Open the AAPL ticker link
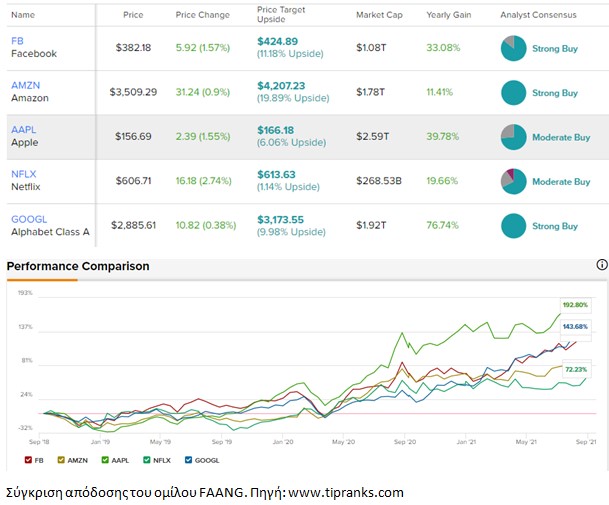Image resolution: width=609 pixels, height=505 pixels. pyautogui.click(x=24, y=129)
